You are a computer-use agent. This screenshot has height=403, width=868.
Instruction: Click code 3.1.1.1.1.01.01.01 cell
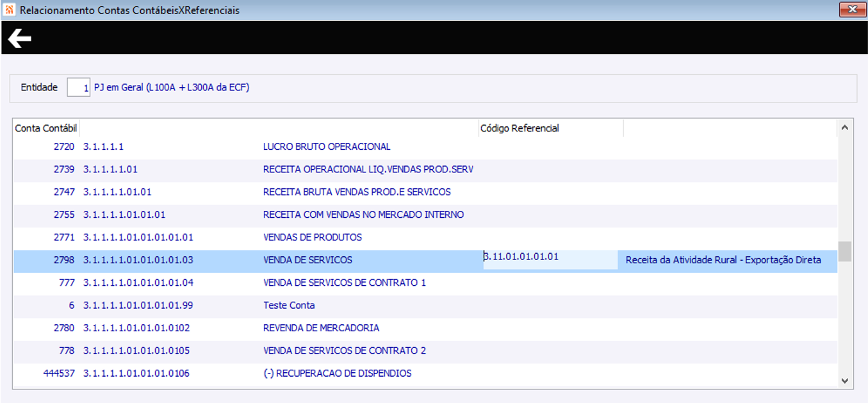(124, 215)
